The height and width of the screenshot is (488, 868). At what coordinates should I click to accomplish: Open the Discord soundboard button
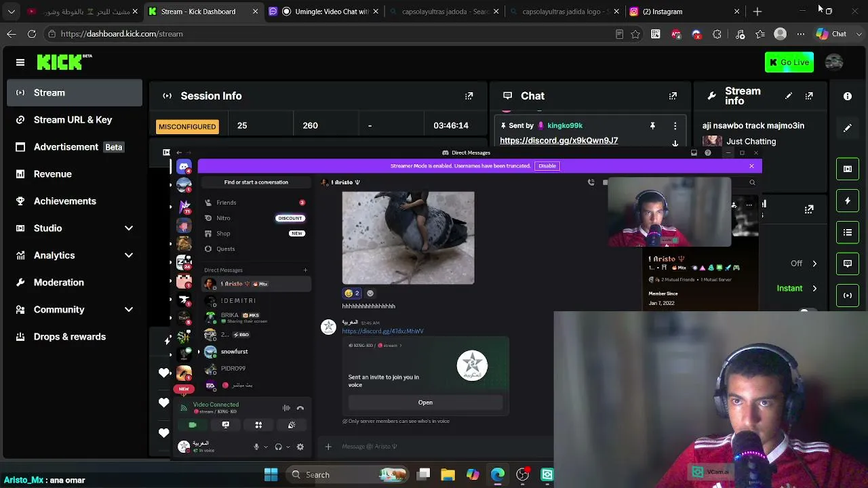tap(292, 425)
